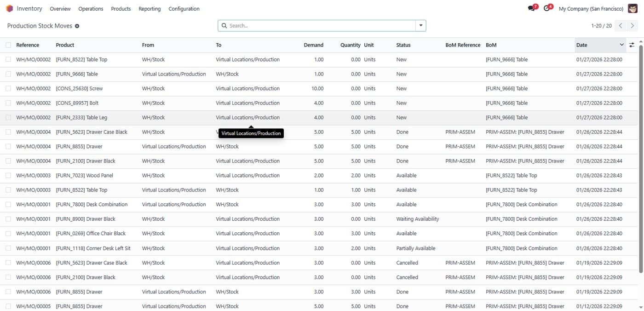The image size is (644, 311).
Task: Open the activities clock icon
Action: click(547, 8)
